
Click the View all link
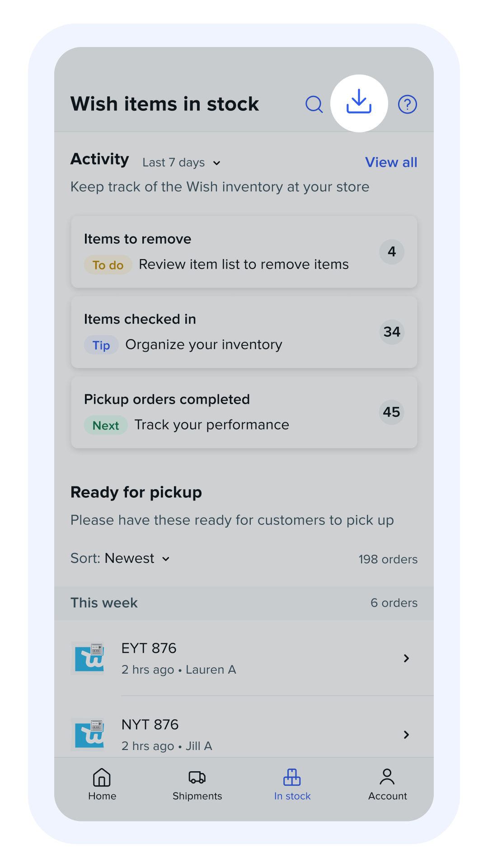pyautogui.click(x=391, y=162)
